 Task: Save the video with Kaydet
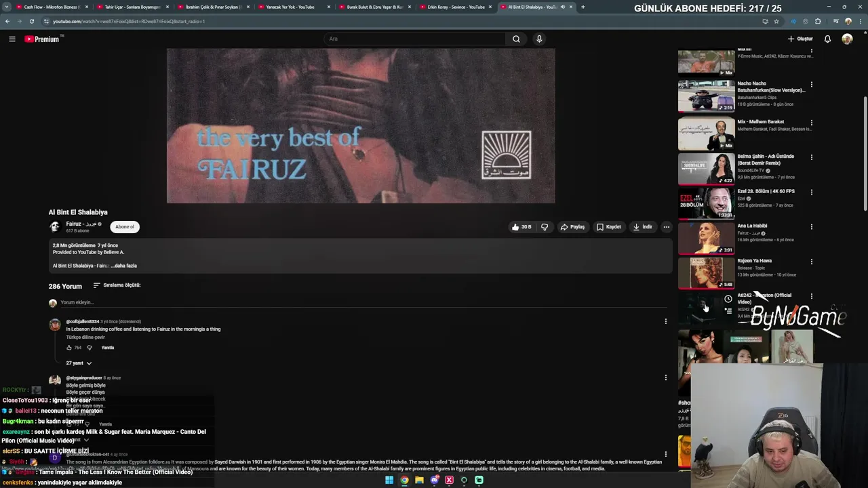609,227
